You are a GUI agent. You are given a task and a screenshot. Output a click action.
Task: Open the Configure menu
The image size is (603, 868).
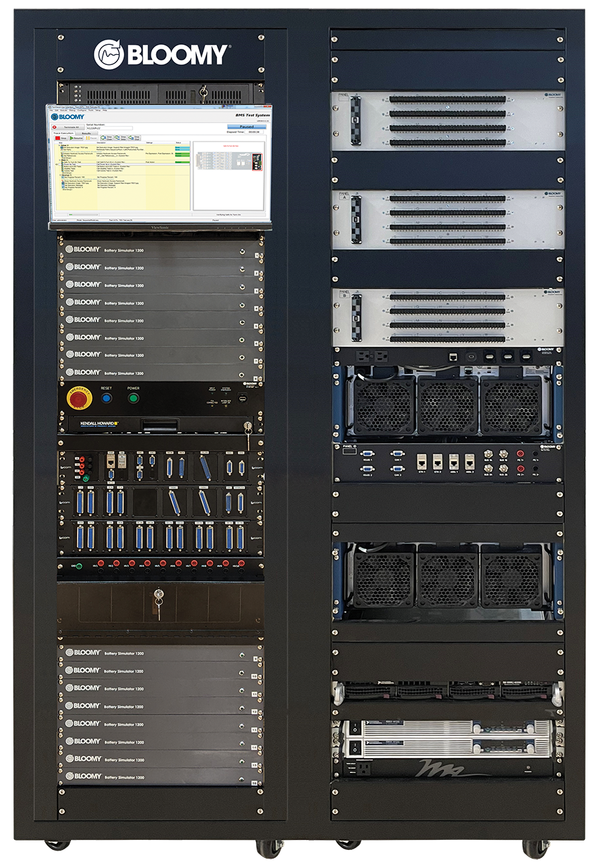pyautogui.click(x=81, y=110)
